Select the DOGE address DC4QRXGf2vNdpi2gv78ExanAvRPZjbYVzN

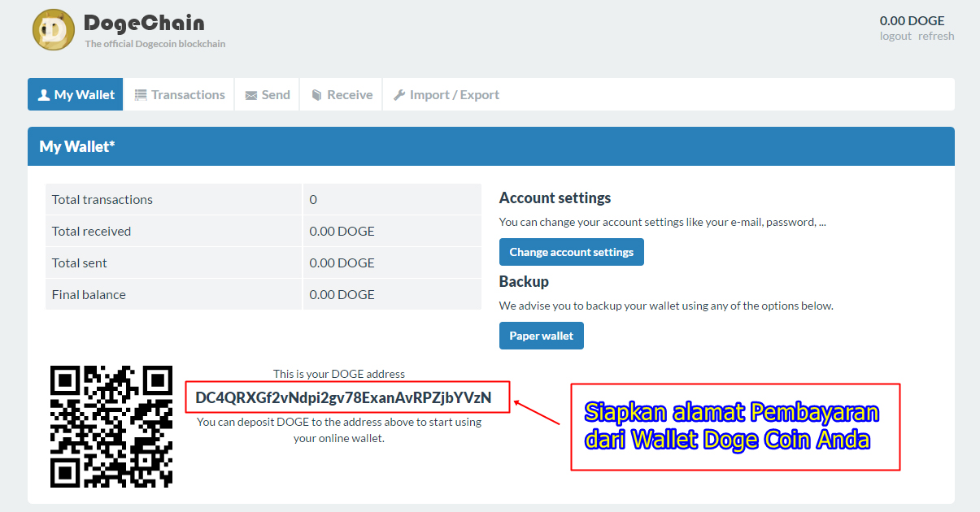click(343, 397)
